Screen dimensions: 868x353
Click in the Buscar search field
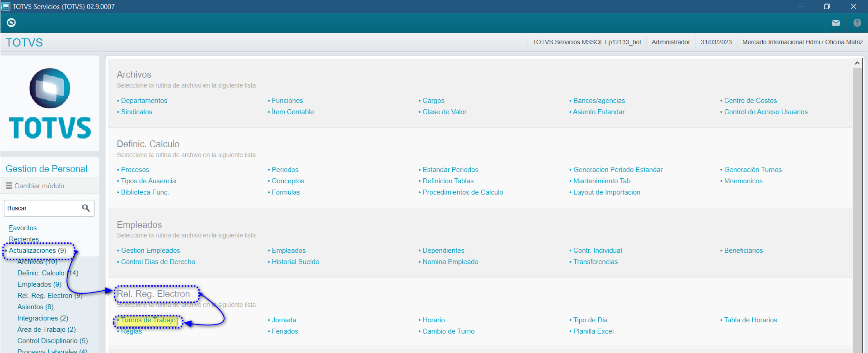(42, 208)
